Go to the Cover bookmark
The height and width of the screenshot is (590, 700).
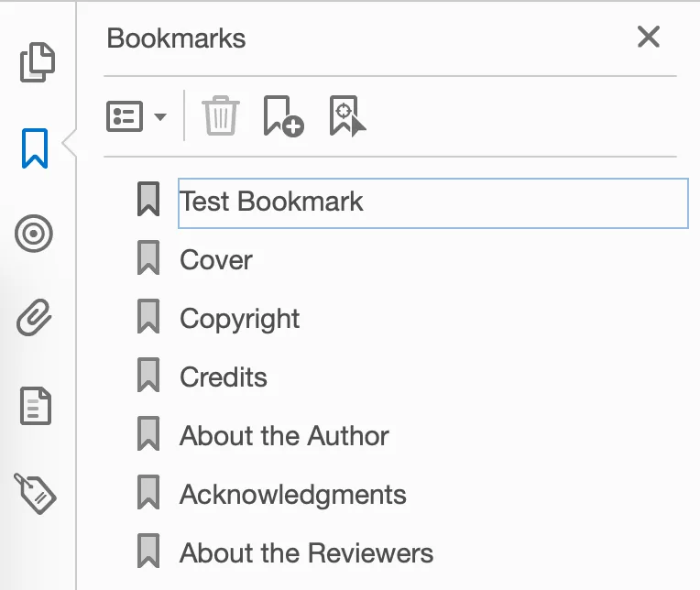click(x=216, y=260)
